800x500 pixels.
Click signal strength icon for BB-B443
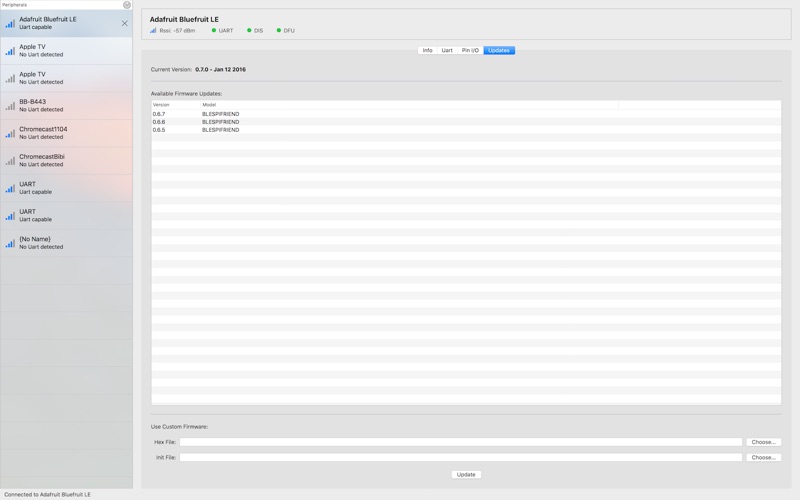click(10, 106)
